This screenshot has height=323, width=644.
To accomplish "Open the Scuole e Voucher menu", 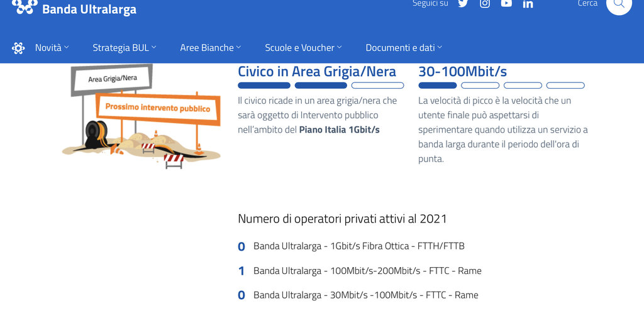I will (303, 48).
